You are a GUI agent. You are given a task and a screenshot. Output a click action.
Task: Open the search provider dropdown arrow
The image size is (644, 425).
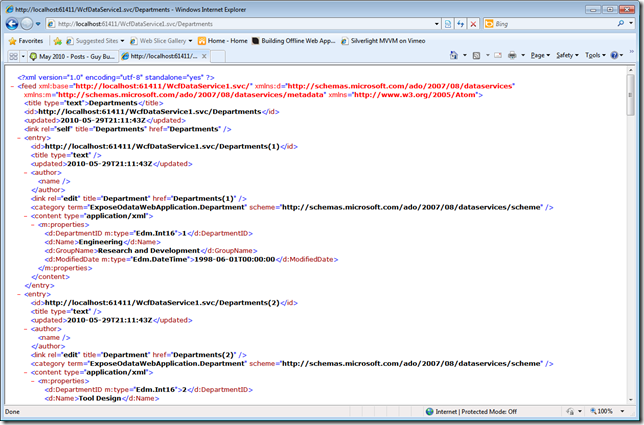coord(631,24)
